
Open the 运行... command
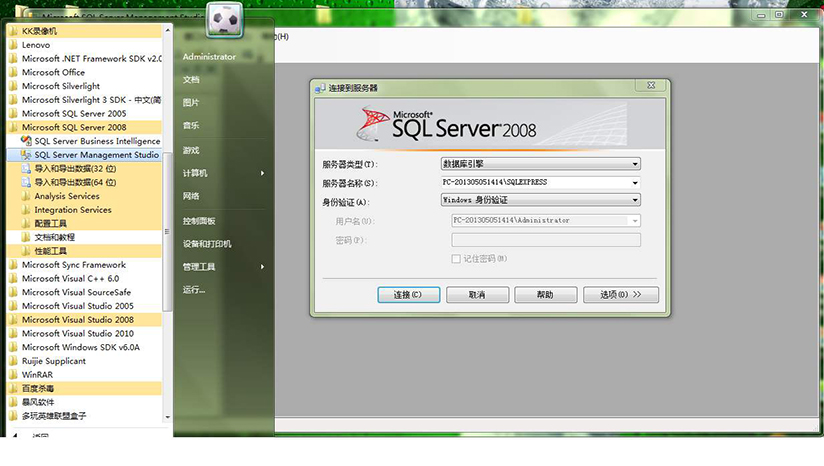[194, 289]
